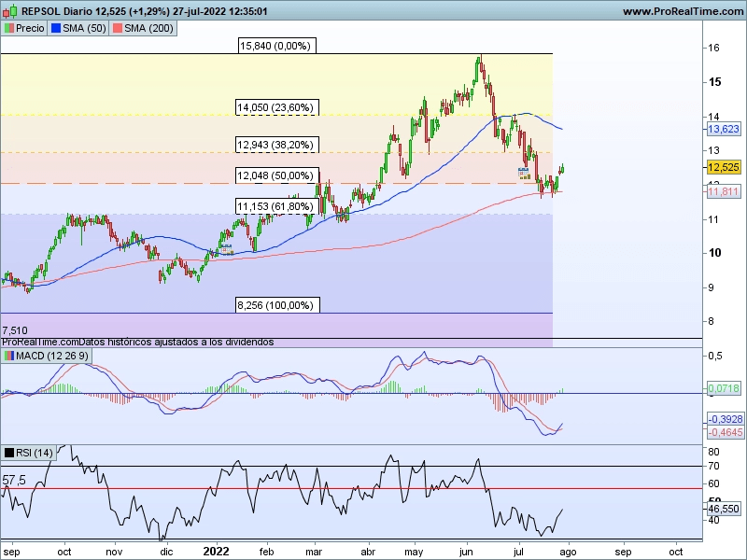Click the blue 13,623 SMA value tag
This screenshot has height=560, width=747.
[x=723, y=129]
